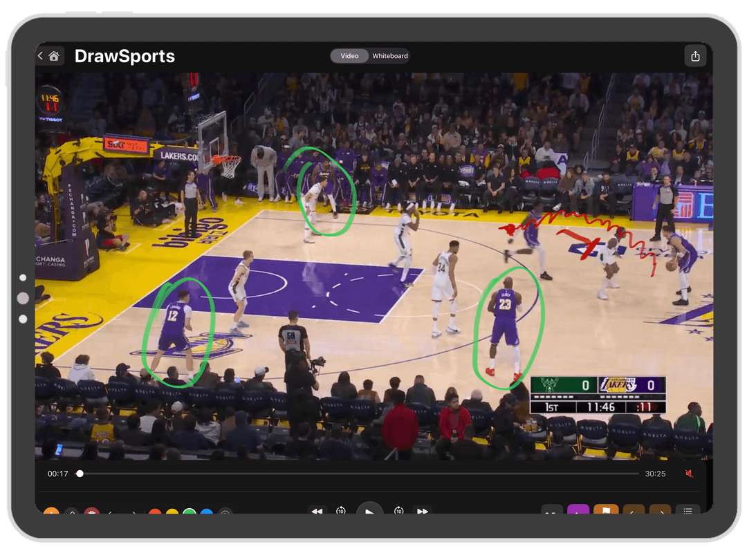Select the purple marker tool icon
Viewport: 747px width, 560px height.
pos(577,512)
